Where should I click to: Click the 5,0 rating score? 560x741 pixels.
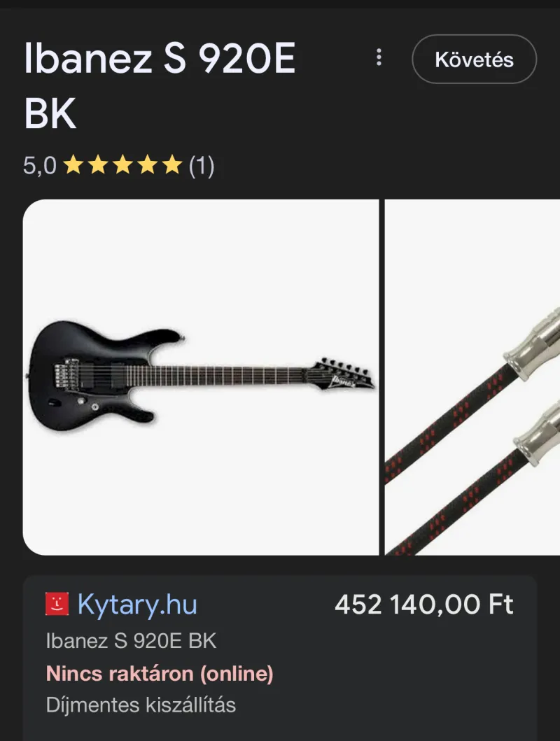40,166
